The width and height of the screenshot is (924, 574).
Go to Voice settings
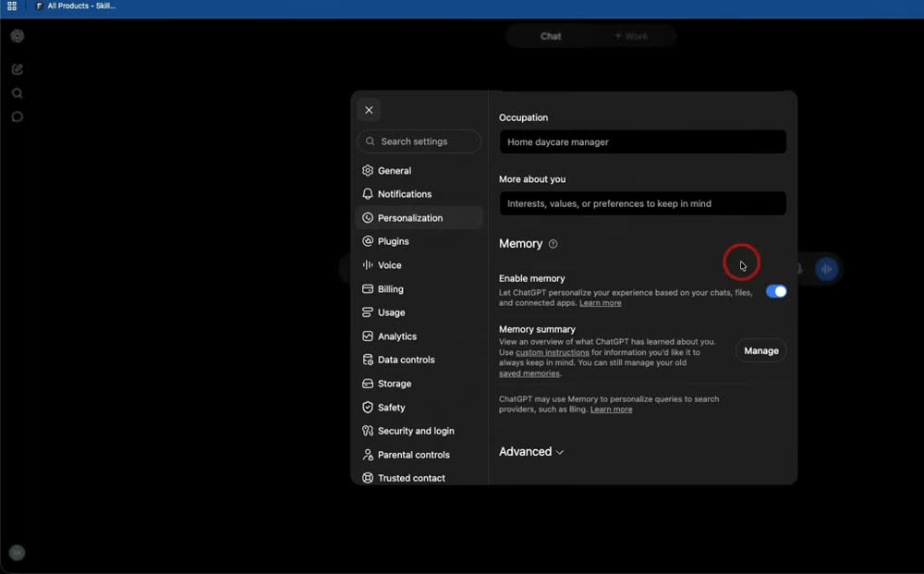click(x=419, y=265)
